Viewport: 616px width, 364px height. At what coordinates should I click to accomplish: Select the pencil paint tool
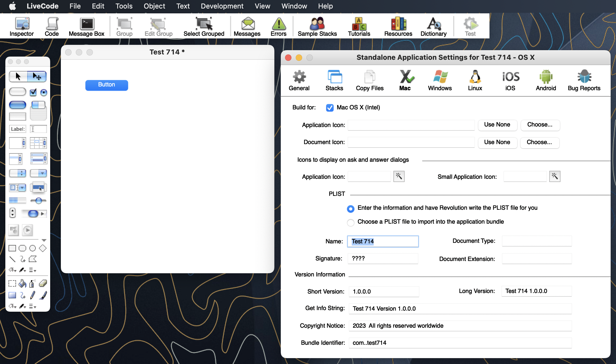pyautogui.click(x=33, y=295)
